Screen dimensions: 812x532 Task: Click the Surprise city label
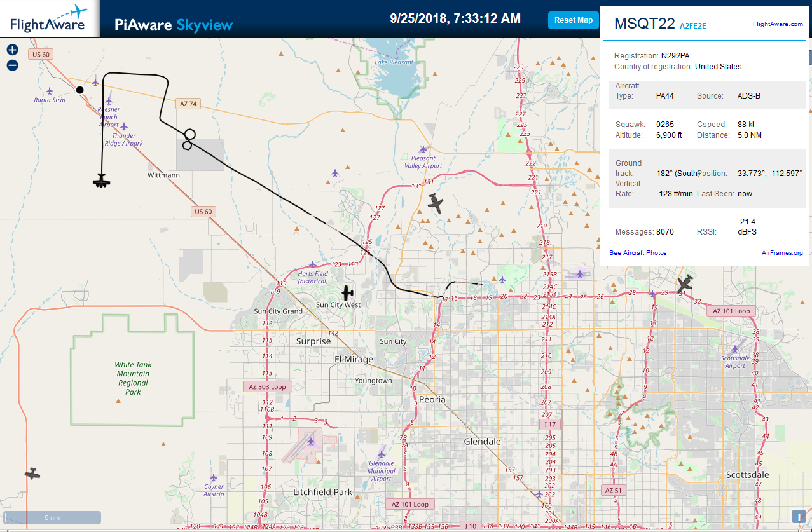coord(313,341)
